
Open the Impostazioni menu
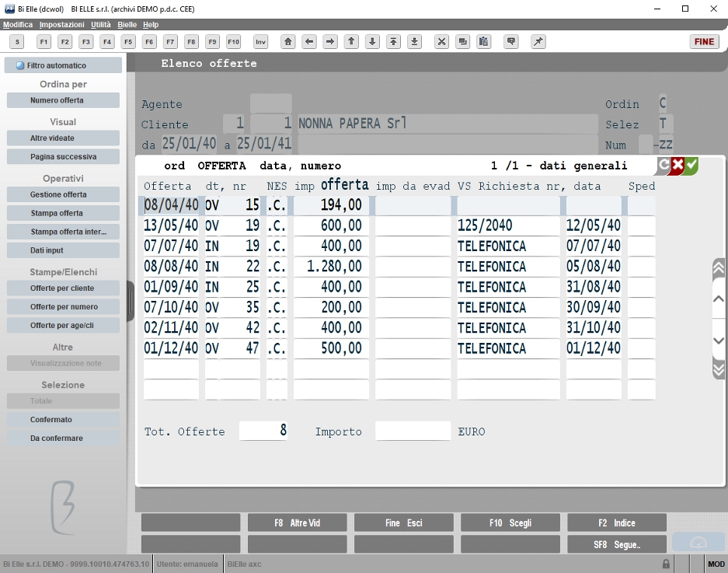coord(61,25)
